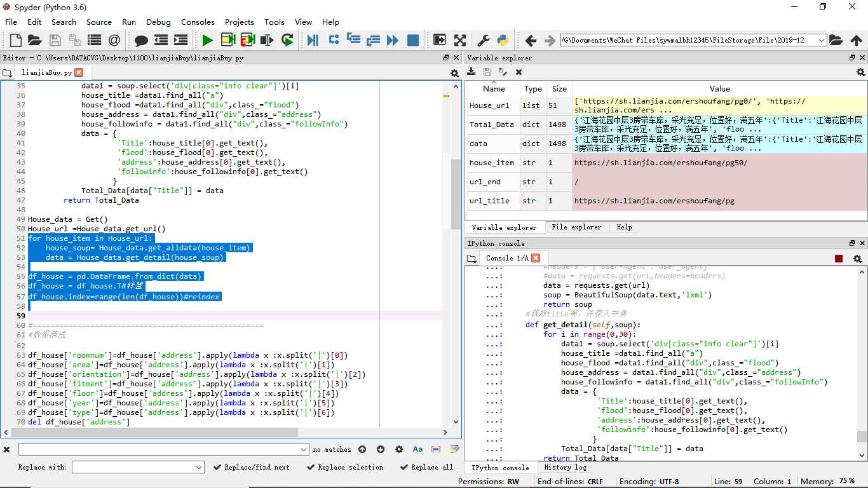Select the House_url variable row

(667, 105)
